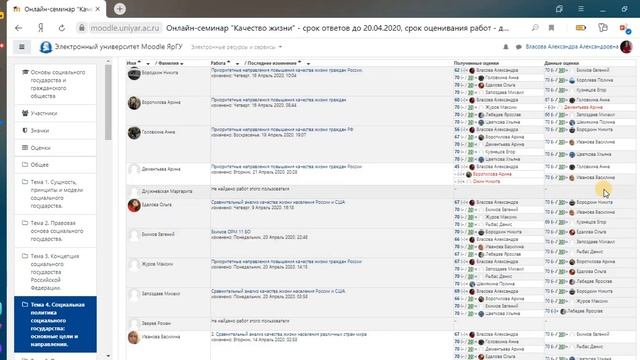Click the Фамилия column header
This screenshot has height=360, width=640.
point(168,63)
